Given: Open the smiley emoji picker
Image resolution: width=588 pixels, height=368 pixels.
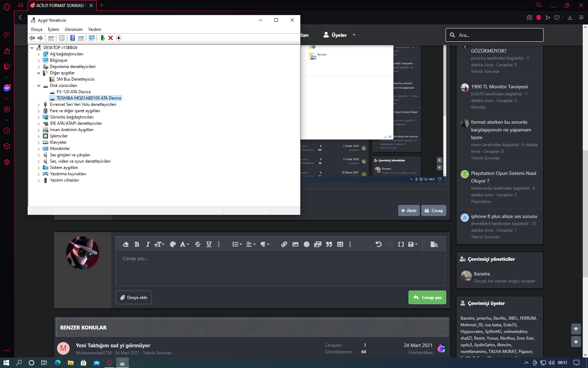Looking at the screenshot, I should click(x=307, y=244).
